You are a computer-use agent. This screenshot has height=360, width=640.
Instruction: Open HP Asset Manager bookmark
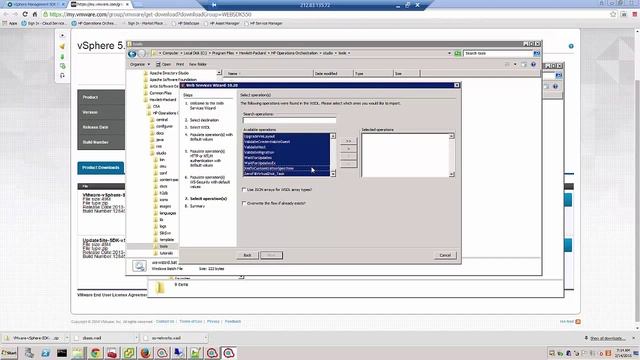221,23
